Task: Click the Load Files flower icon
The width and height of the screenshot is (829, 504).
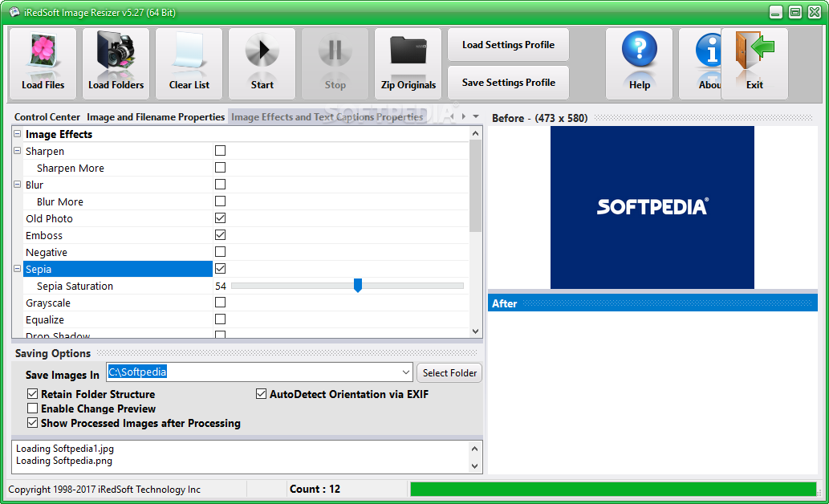Action: (43, 51)
